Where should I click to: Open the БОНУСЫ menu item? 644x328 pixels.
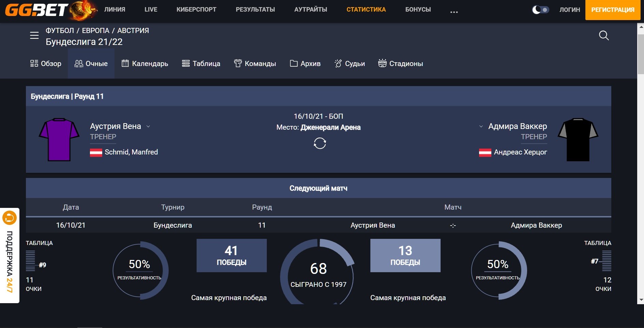pyautogui.click(x=418, y=10)
